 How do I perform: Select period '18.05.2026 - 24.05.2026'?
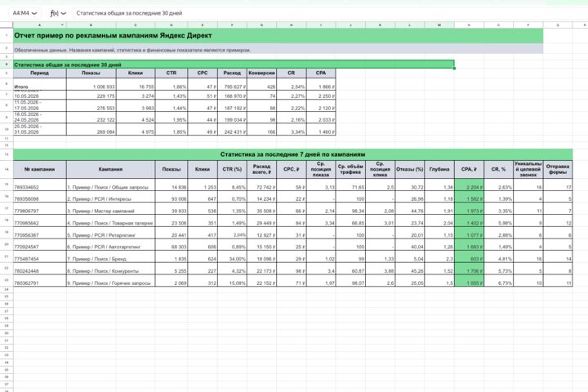[x=40, y=117]
